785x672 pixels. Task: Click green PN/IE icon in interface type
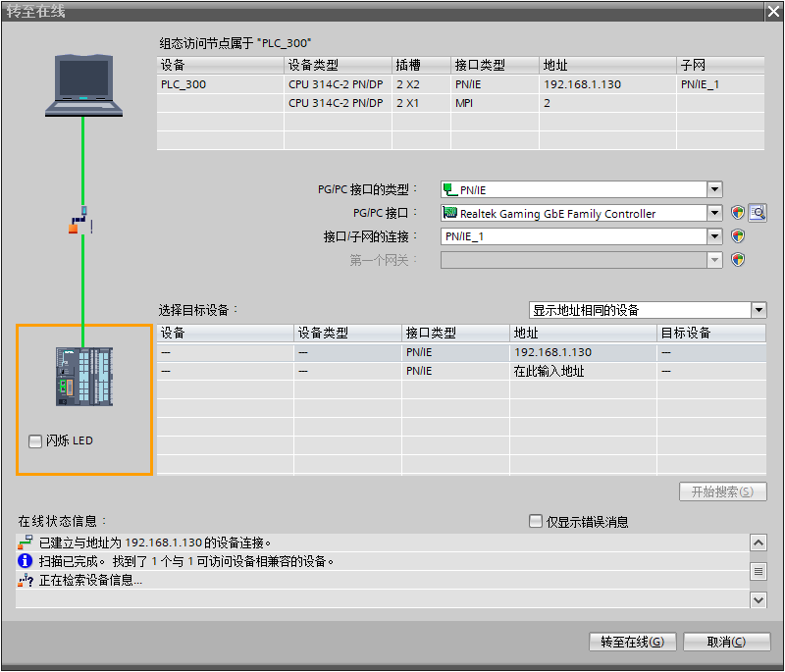[450, 189]
